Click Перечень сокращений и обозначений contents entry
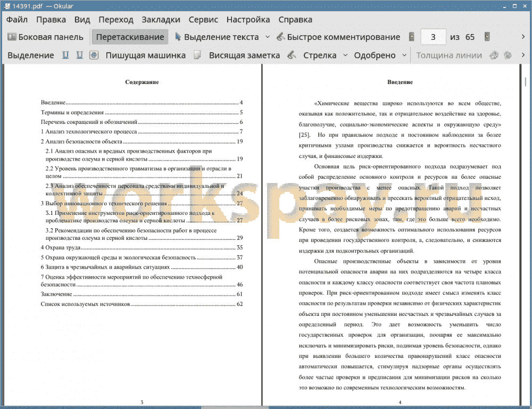 pos(142,122)
